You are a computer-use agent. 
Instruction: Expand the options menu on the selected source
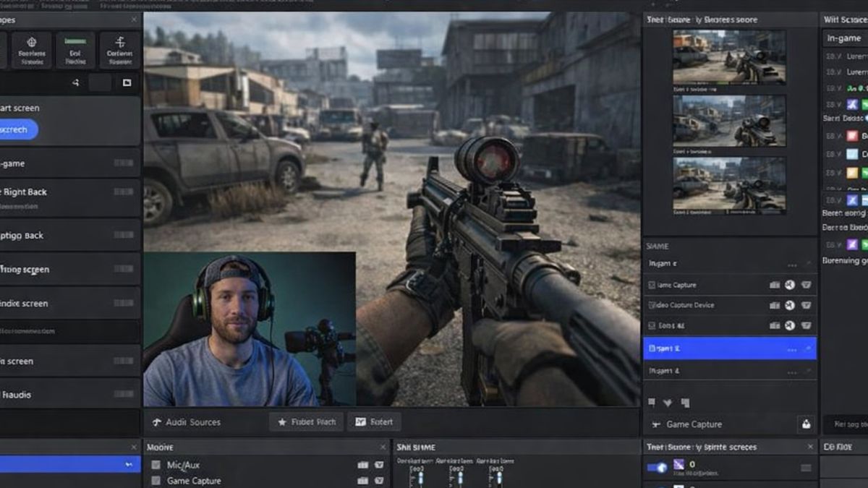click(792, 349)
